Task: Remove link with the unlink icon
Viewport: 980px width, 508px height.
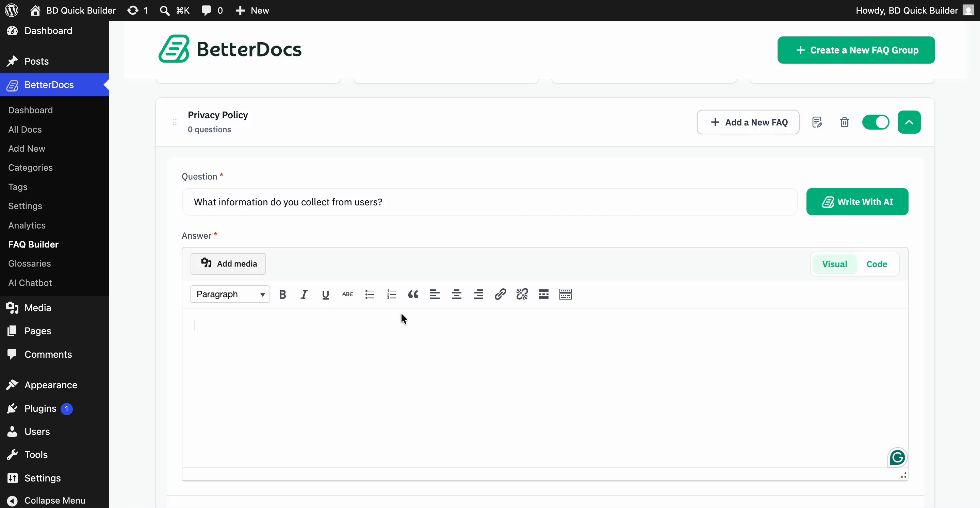Action: (522, 294)
